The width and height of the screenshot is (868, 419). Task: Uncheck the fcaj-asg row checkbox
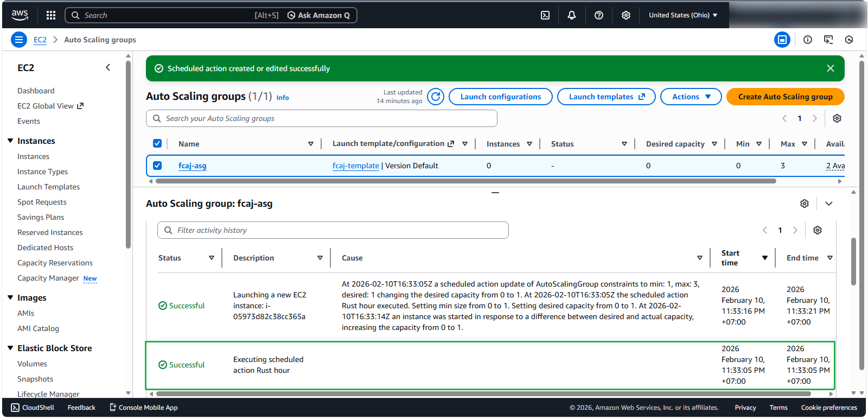pyautogui.click(x=157, y=166)
